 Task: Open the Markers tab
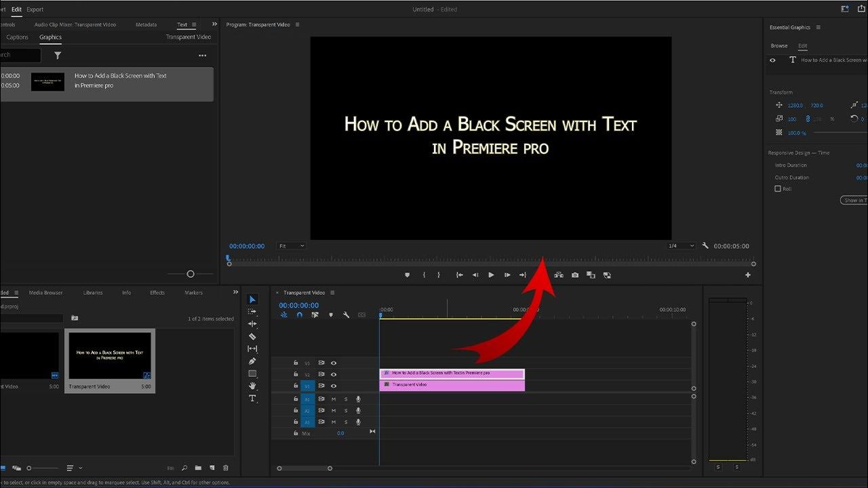click(194, 293)
